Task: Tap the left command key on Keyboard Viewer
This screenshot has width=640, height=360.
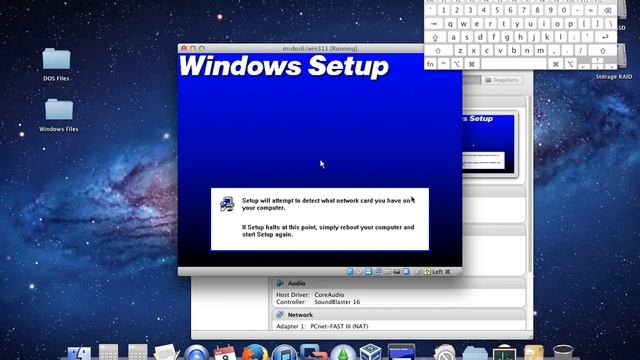Action: 472,64
